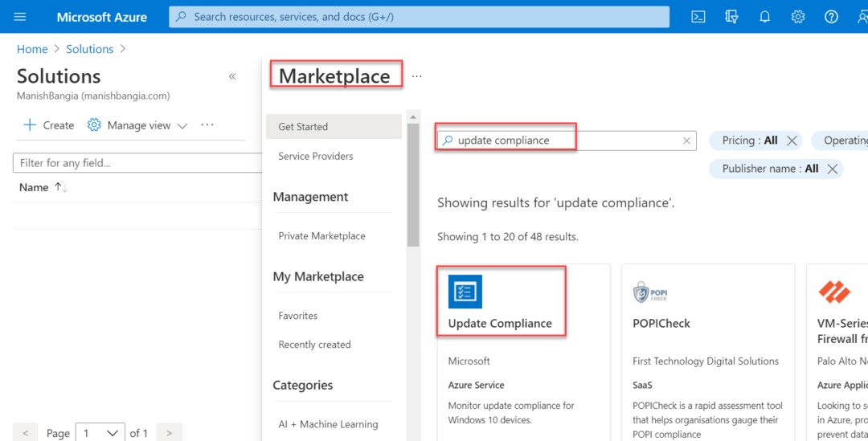Open the Update Compliance result title
This screenshot has width=868, height=441.
coord(500,323)
